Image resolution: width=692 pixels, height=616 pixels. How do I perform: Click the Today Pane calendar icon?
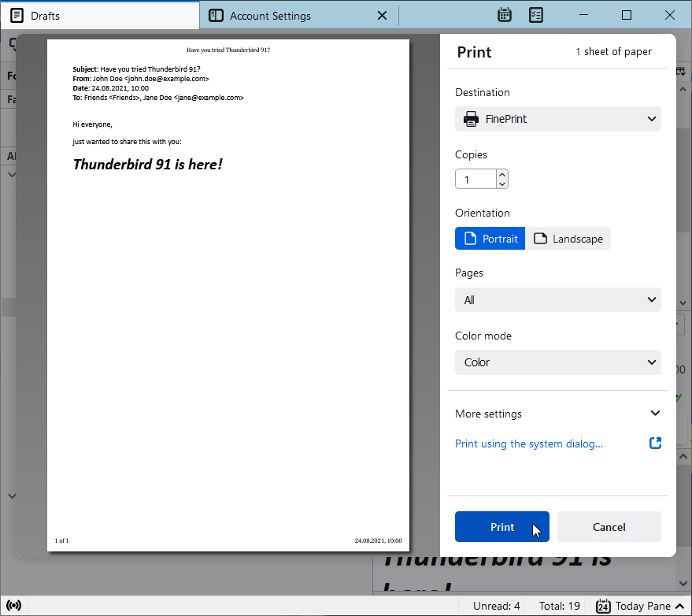click(603, 606)
